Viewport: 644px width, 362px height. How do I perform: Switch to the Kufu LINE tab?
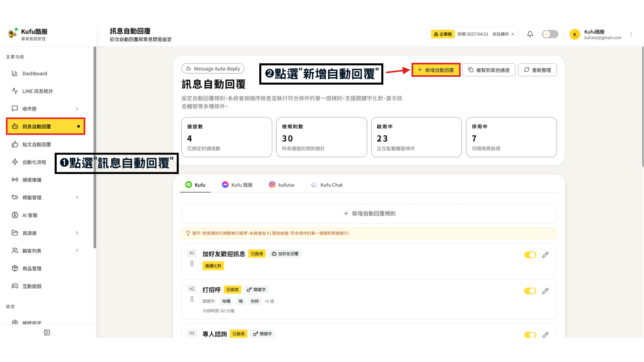click(195, 185)
